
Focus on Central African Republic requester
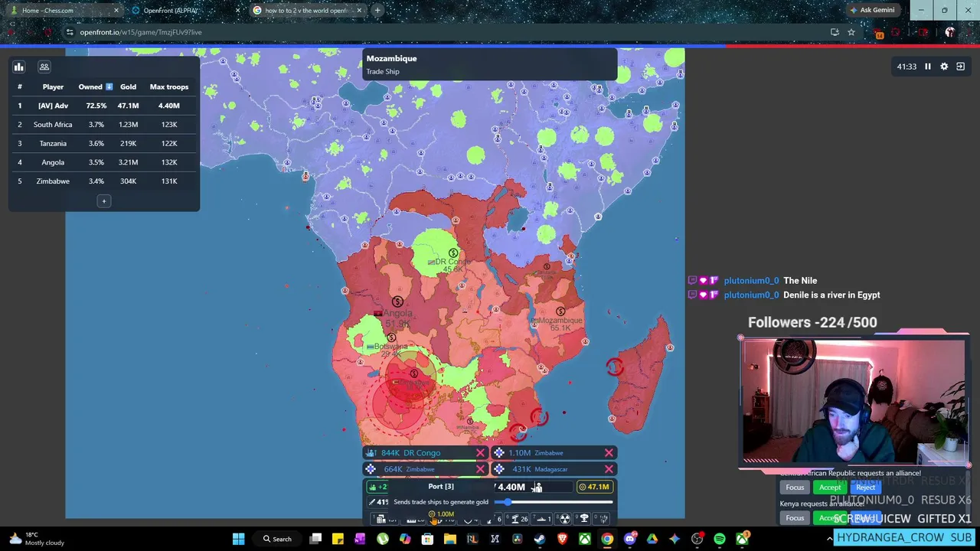pyautogui.click(x=795, y=487)
